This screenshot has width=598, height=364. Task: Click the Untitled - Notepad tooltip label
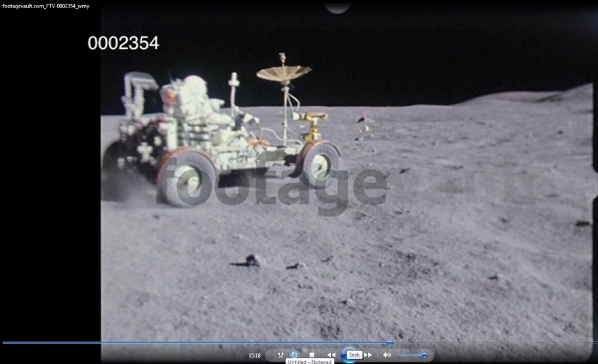click(310, 362)
